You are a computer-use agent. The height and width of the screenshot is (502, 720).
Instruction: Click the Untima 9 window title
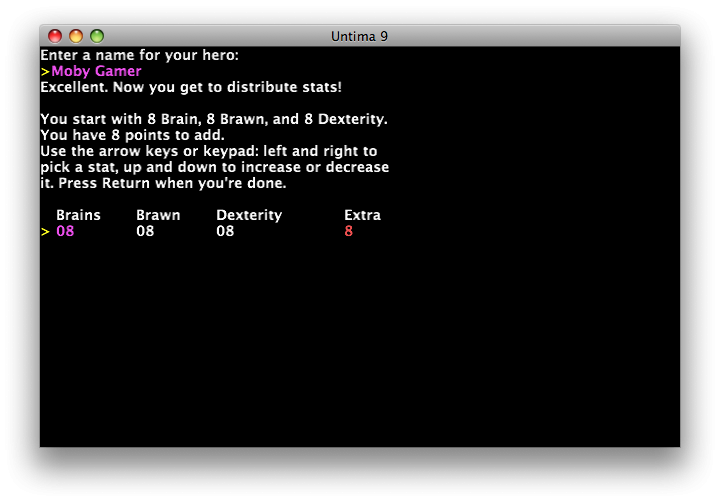(360, 36)
